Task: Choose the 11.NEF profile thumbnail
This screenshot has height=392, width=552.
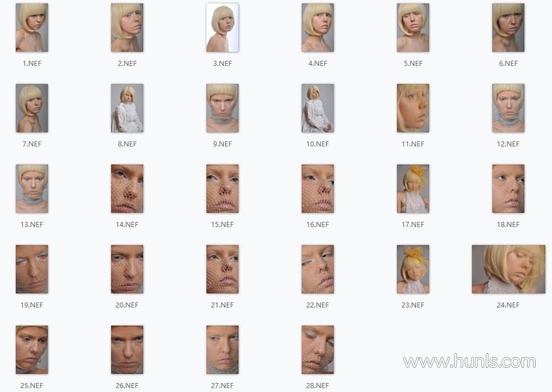Action: (x=413, y=108)
